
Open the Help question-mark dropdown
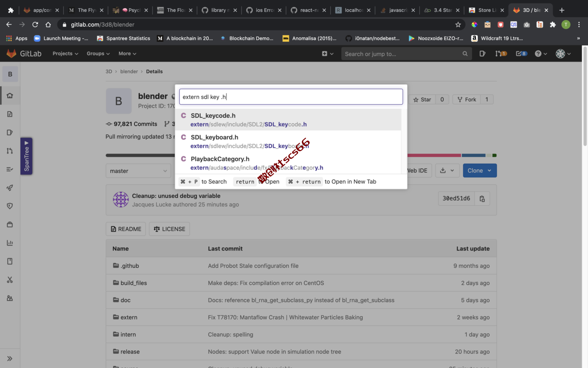coord(541,54)
